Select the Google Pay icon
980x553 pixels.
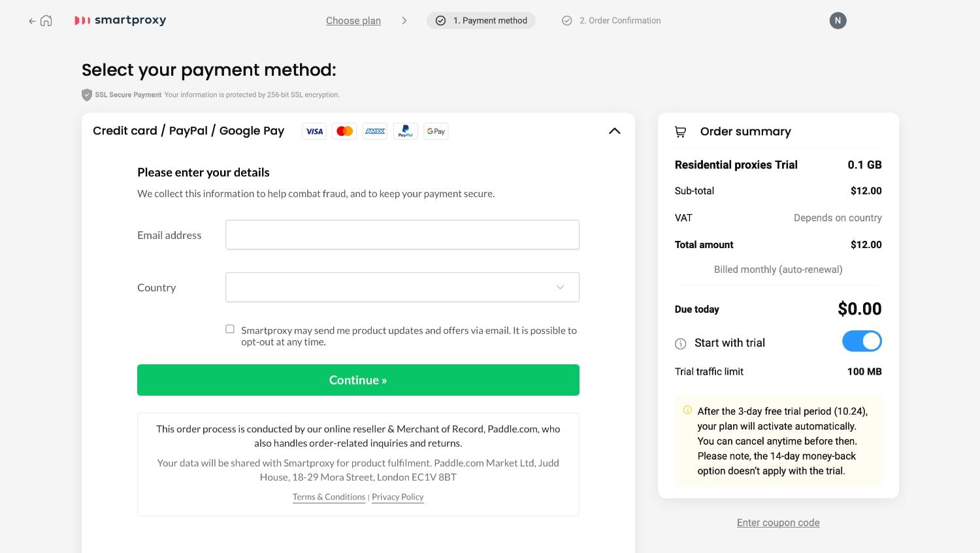click(x=436, y=131)
